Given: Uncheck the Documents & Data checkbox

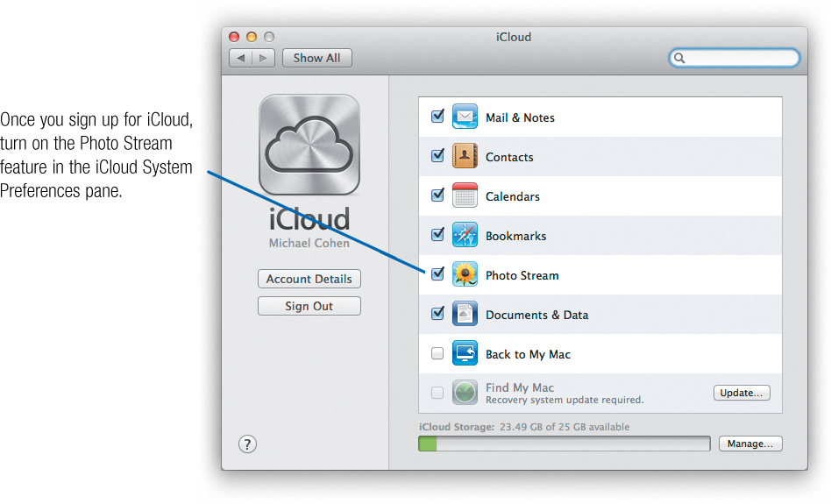Looking at the screenshot, I should point(437,313).
